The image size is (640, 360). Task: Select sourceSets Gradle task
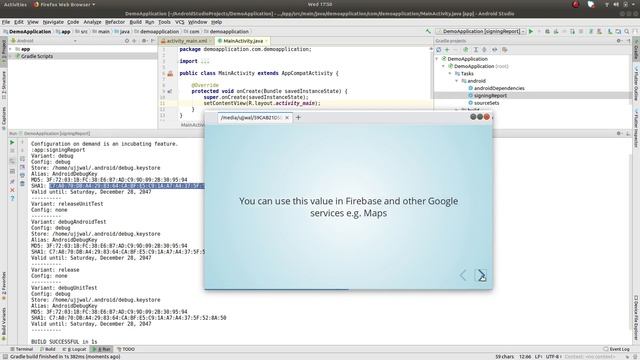coord(486,103)
